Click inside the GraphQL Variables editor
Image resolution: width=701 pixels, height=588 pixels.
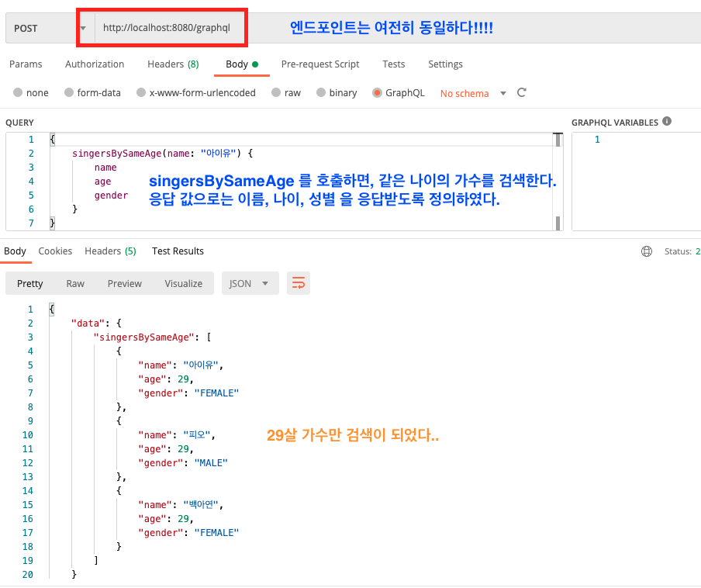click(x=636, y=181)
